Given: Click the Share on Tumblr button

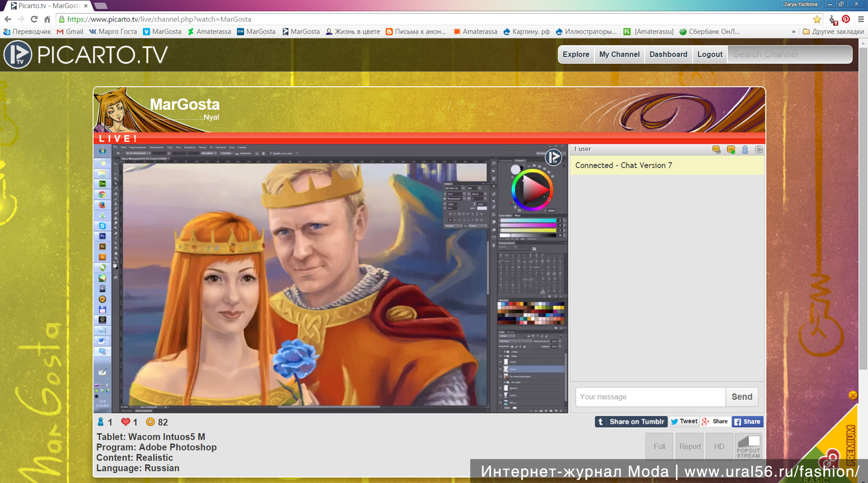Looking at the screenshot, I should pos(630,422).
